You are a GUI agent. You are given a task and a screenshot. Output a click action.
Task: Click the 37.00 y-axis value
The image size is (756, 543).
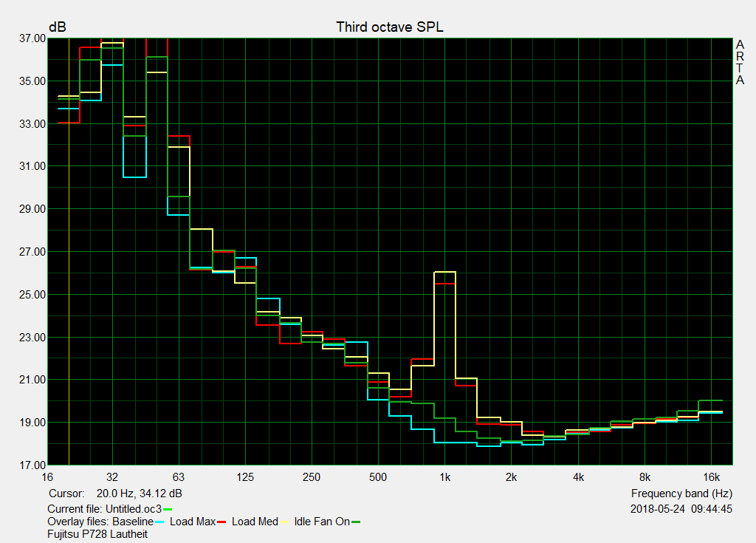pyautogui.click(x=32, y=38)
